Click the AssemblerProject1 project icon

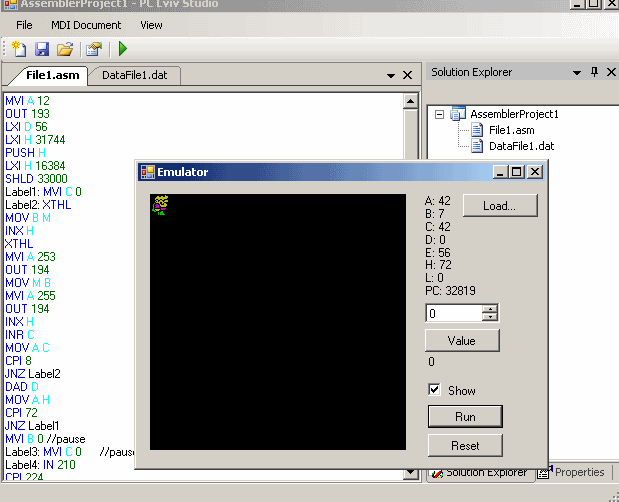[x=458, y=114]
